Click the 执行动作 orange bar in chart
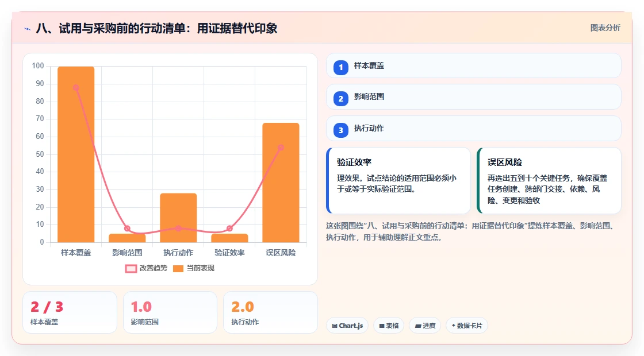Image resolution: width=644 pixels, height=356 pixels. pyautogui.click(x=178, y=218)
